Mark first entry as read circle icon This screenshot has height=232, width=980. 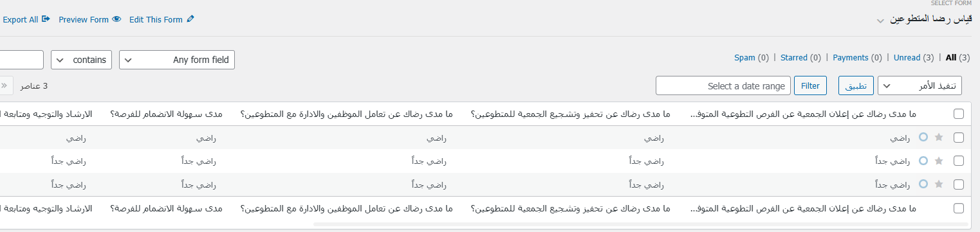click(x=923, y=138)
